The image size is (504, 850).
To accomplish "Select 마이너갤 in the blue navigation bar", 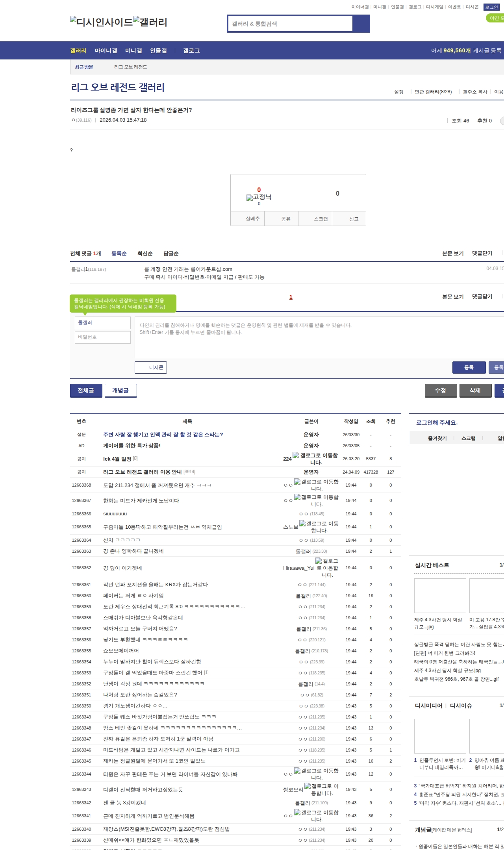I will point(106,51).
